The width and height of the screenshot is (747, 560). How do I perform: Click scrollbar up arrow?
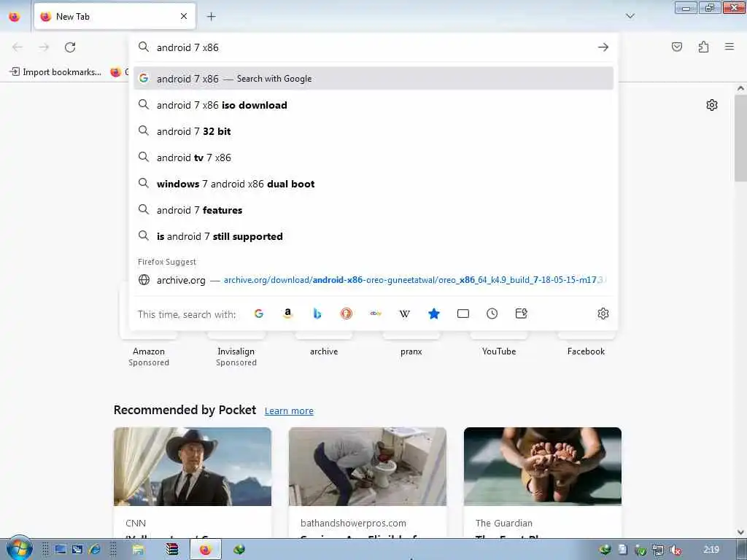(740, 88)
